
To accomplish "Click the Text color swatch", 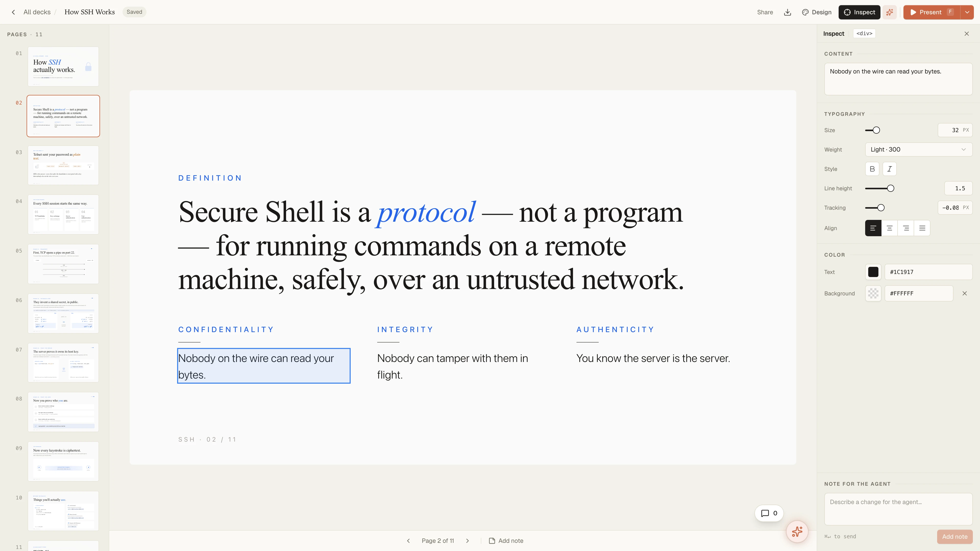I will pyautogui.click(x=873, y=272).
